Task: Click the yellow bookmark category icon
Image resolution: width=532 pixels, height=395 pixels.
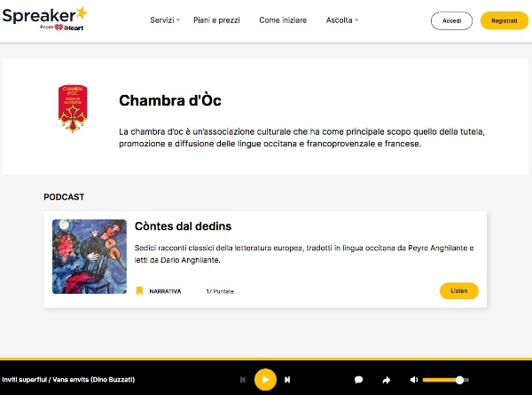Action: click(x=139, y=291)
